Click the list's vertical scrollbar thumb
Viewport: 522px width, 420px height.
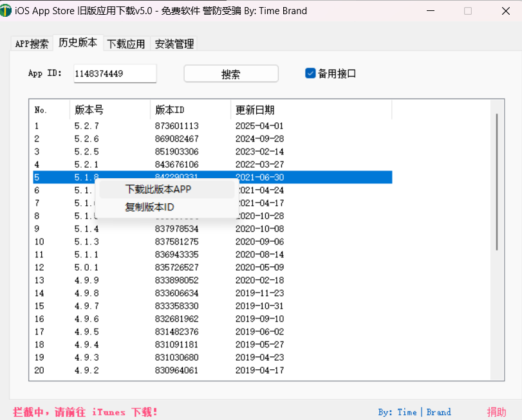point(497,182)
